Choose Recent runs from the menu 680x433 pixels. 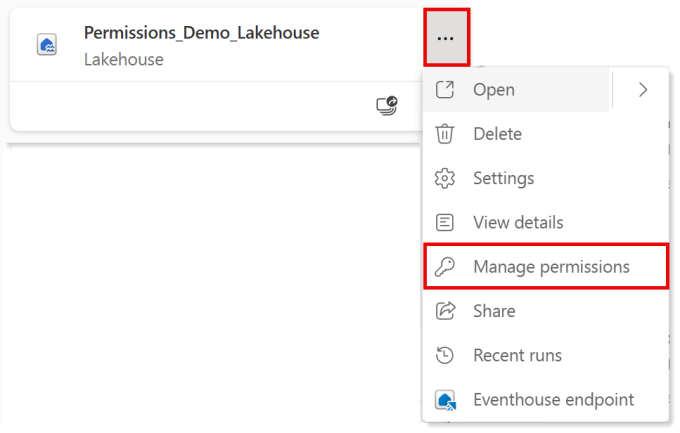coord(546,355)
